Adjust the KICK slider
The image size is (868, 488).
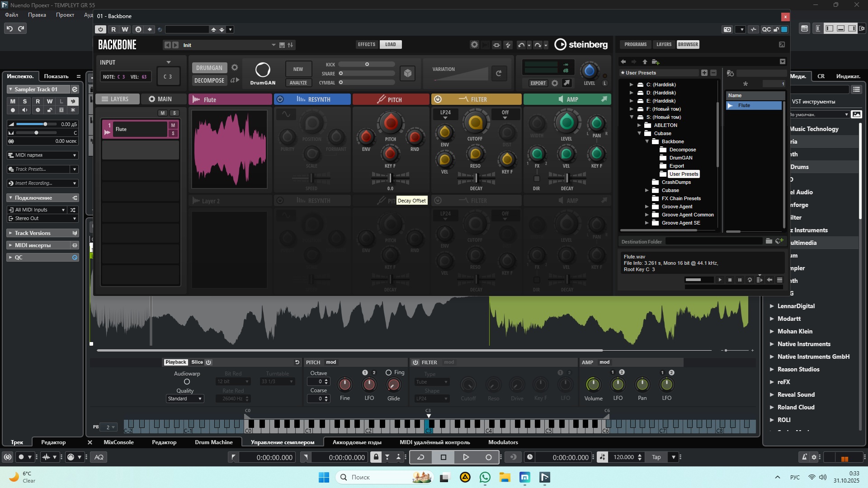367,64
